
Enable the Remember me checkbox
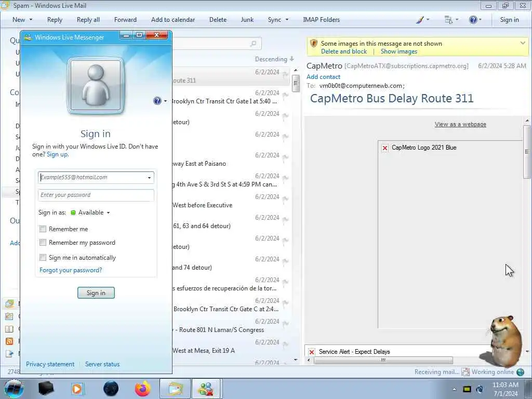click(x=43, y=229)
